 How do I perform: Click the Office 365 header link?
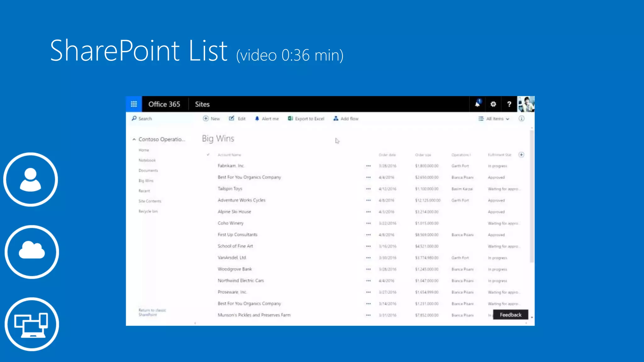pyautogui.click(x=164, y=104)
